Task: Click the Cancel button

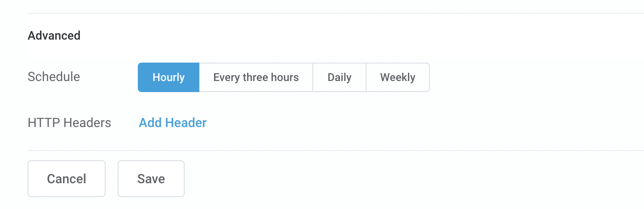Action: [67, 179]
